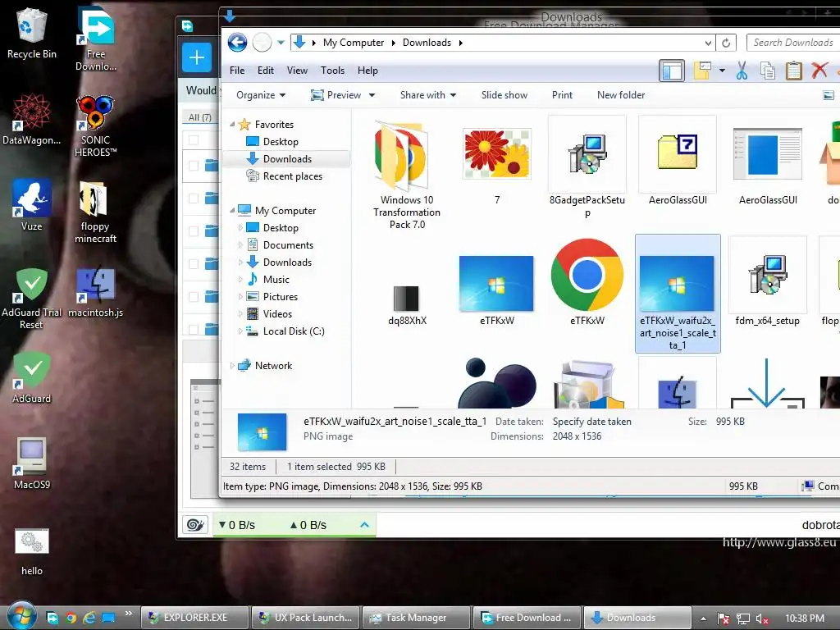Select the Chrome eTFKxW image file
This screenshot has height=630, width=840.
click(587, 282)
